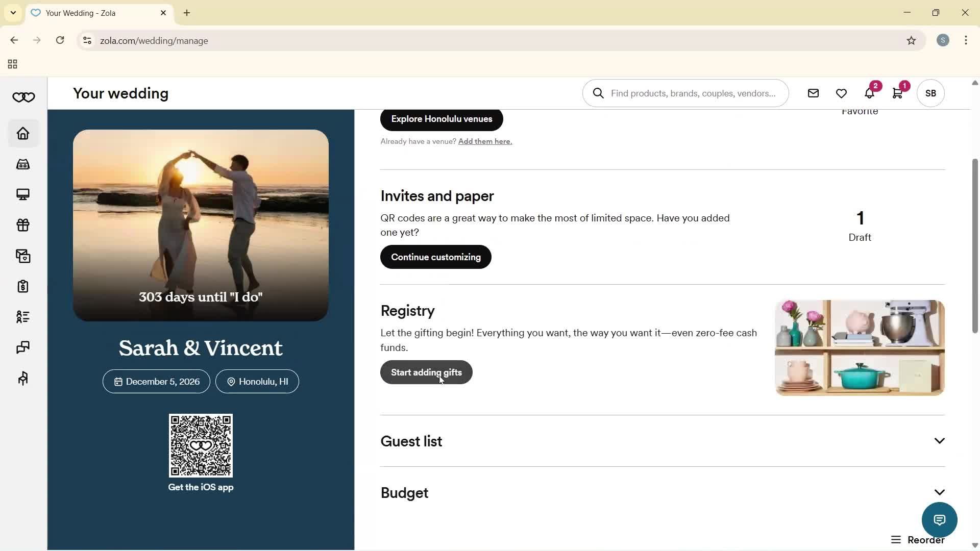Open favorites by clicking the heart icon
Image resolution: width=980 pixels, height=551 pixels.
841,93
